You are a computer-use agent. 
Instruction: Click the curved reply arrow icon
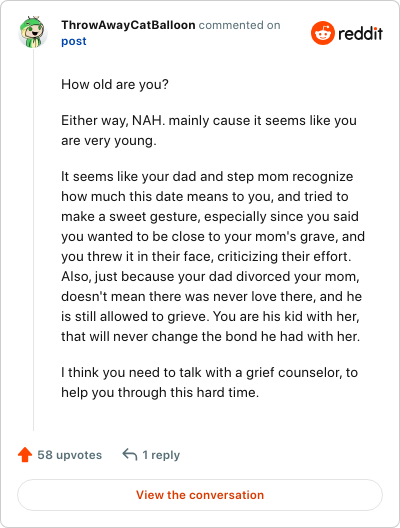(130, 455)
